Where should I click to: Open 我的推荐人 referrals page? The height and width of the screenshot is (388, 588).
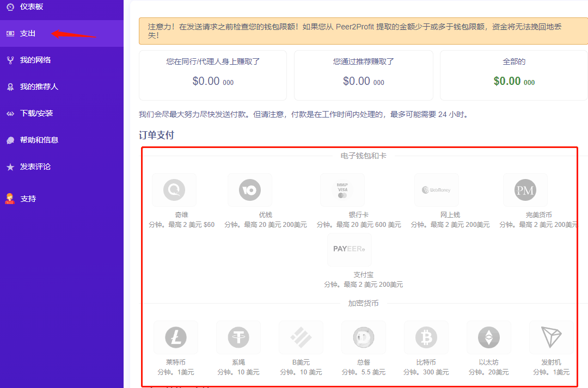coord(39,87)
